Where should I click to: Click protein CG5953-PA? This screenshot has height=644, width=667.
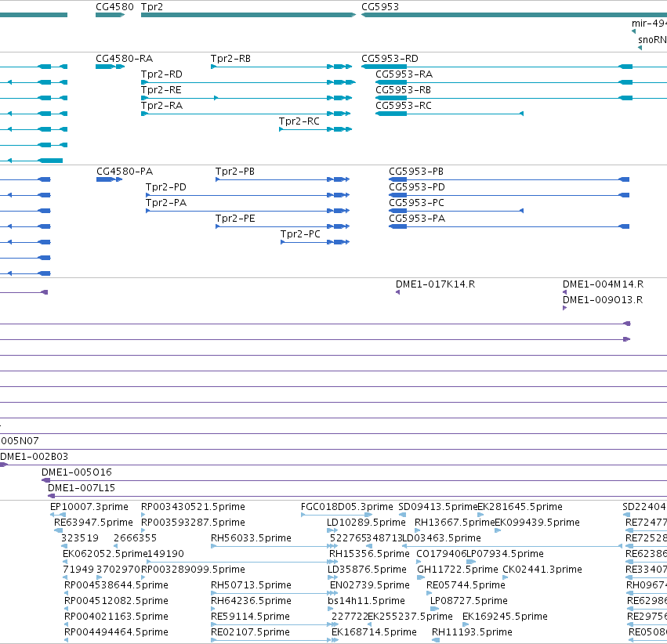[417, 219]
